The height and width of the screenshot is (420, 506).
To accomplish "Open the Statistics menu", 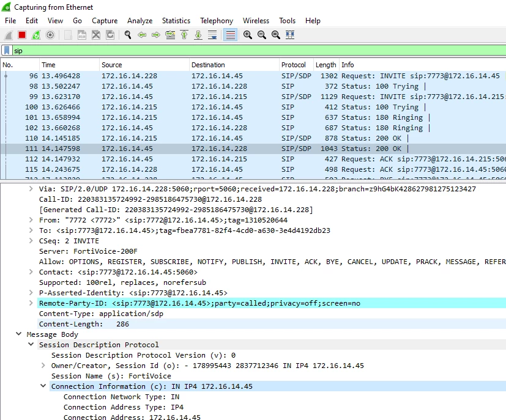I will [176, 21].
